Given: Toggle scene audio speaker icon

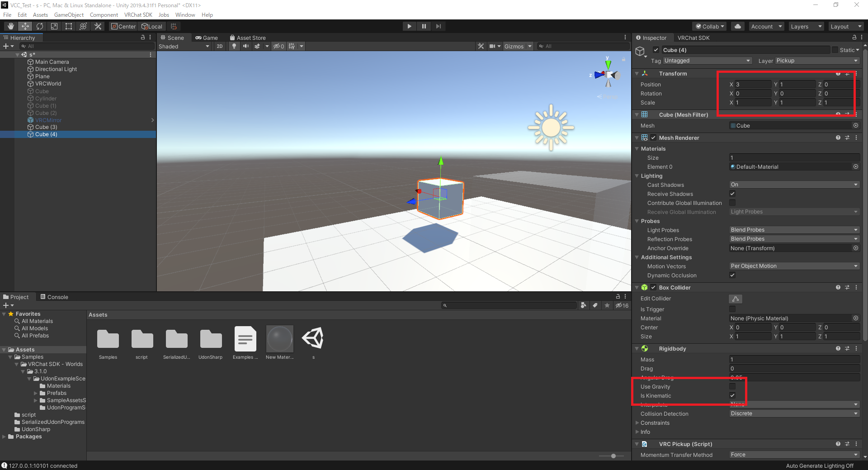Looking at the screenshot, I should coord(245,46).
